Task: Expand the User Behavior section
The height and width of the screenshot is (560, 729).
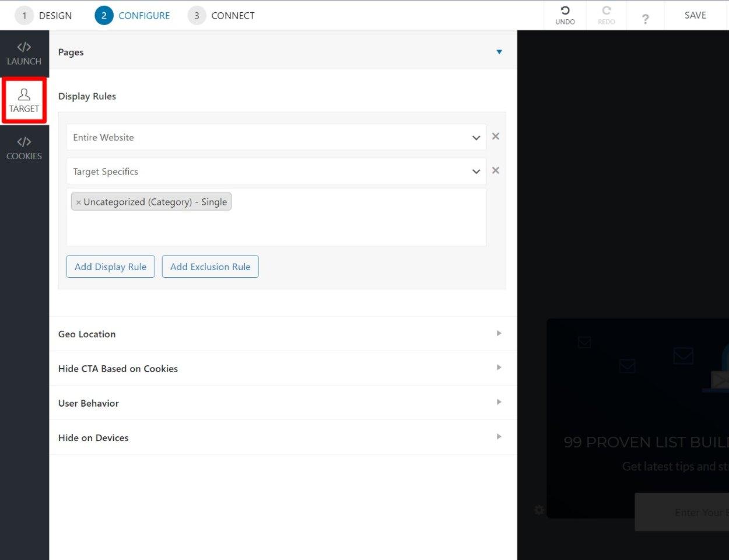Action: (283, 403)
